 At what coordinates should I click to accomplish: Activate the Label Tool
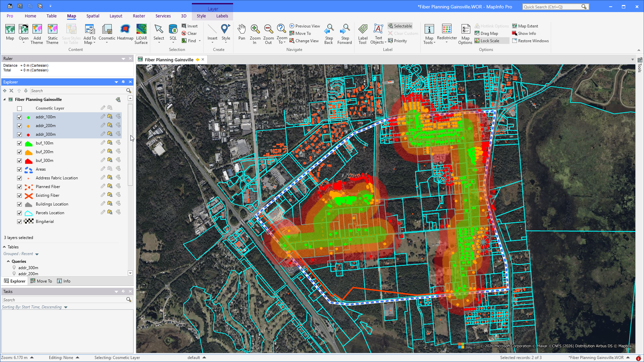tap(363, 34)
